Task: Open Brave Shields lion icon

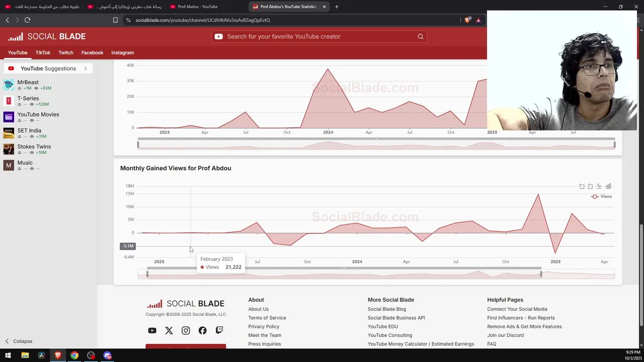Action: coord(467,20)
